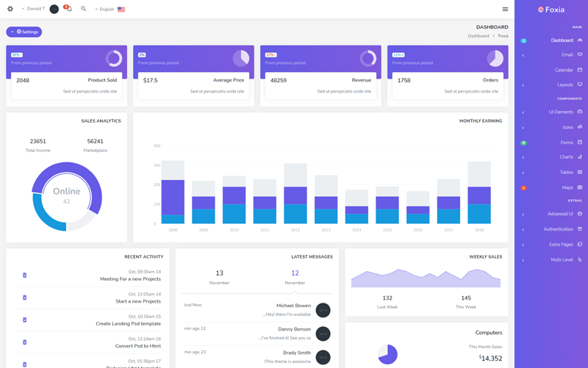Select the 12 November messages tab

point(295,277)
